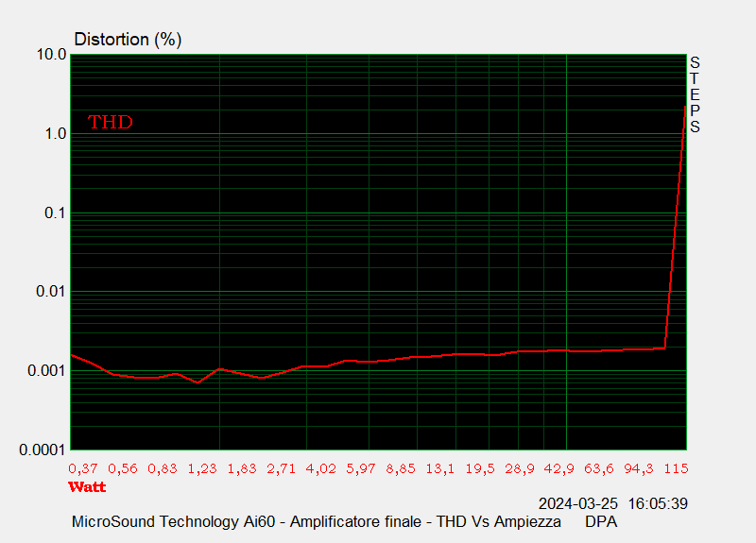Click the 0,37 watt axis value
This screenshot has width=756, height=543.
pyautogui.click(x=83, y=468)
